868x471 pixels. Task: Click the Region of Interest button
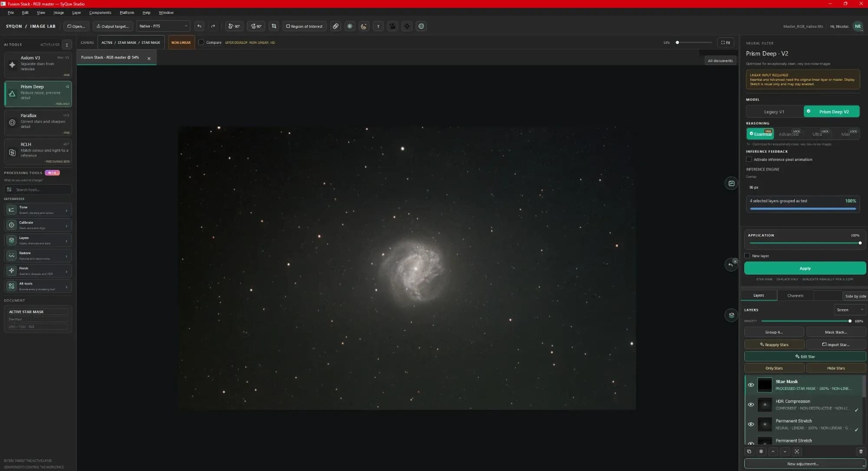tap(304, 26)
